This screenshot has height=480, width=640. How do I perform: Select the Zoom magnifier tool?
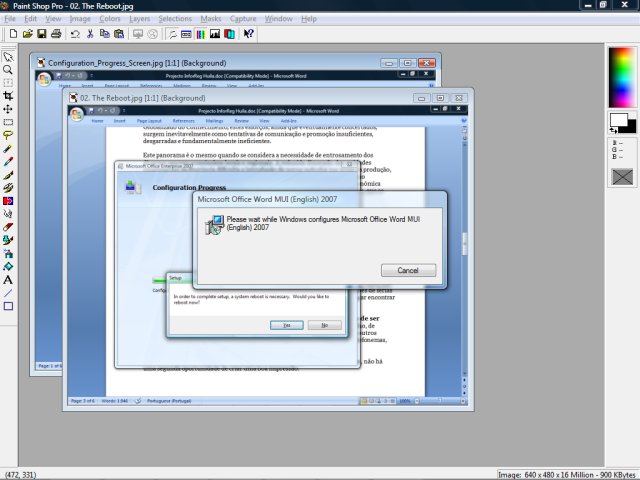coord(8,70)
